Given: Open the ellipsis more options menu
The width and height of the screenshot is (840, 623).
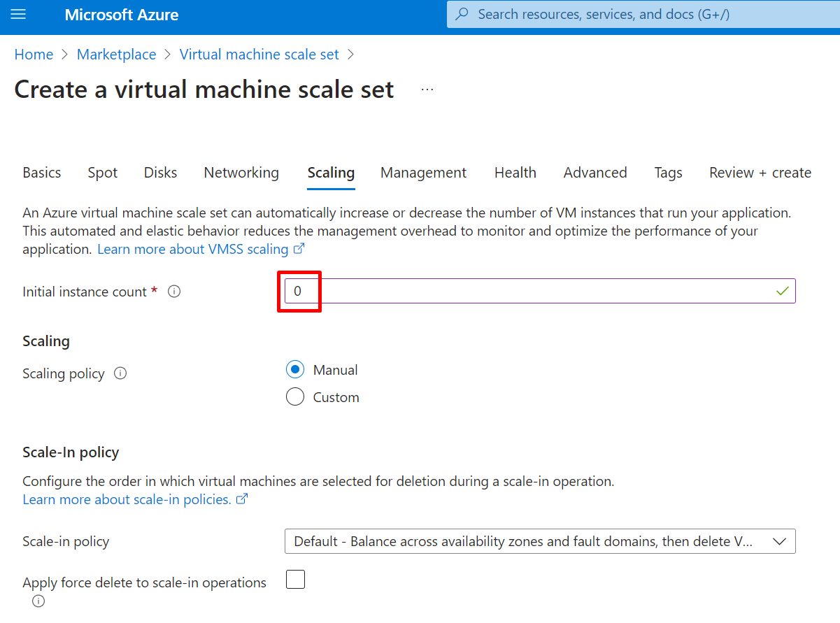Looking at the screenshot, I should coord(427,89).
